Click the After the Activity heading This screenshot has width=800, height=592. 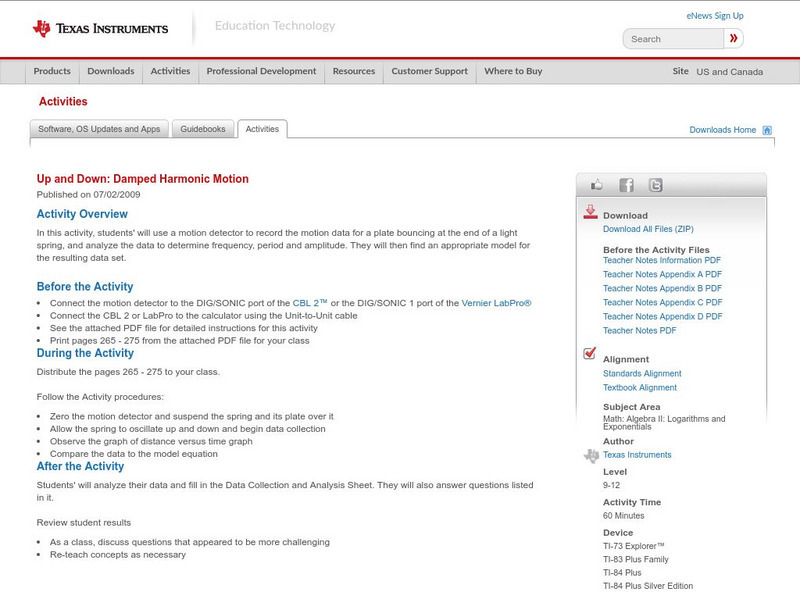point(80,466)
